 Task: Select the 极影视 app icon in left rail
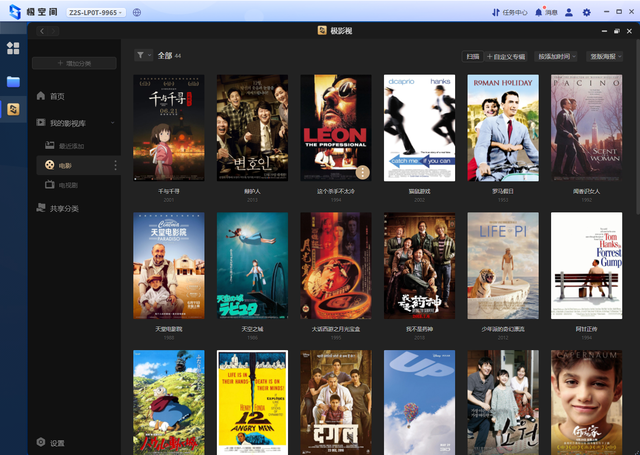pos(13,109)
